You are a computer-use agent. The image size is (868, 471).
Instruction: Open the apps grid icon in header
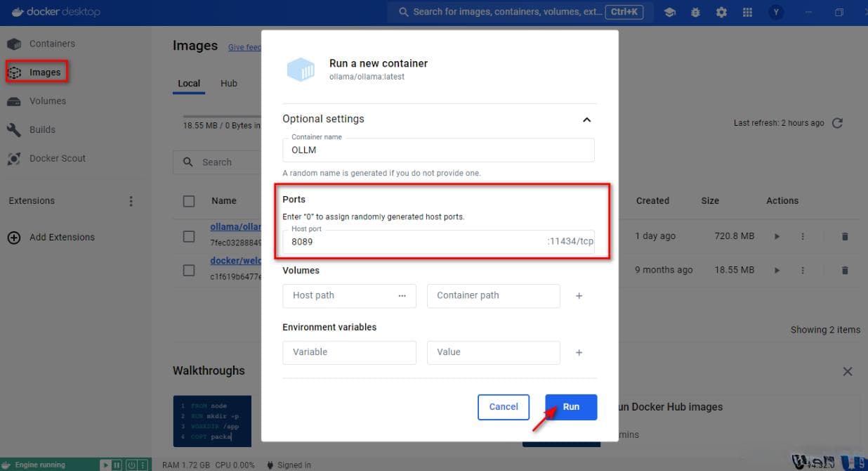point(747,12)
